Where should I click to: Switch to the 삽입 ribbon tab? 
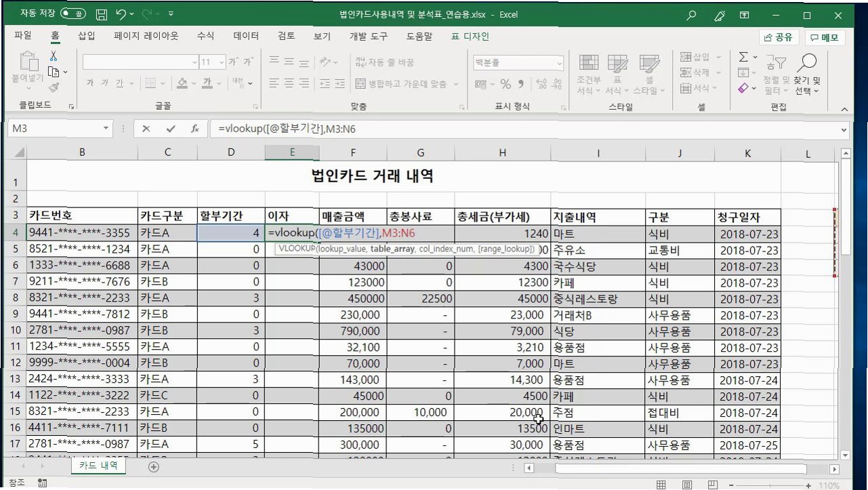pyautogui.click(x=87, y=36)
